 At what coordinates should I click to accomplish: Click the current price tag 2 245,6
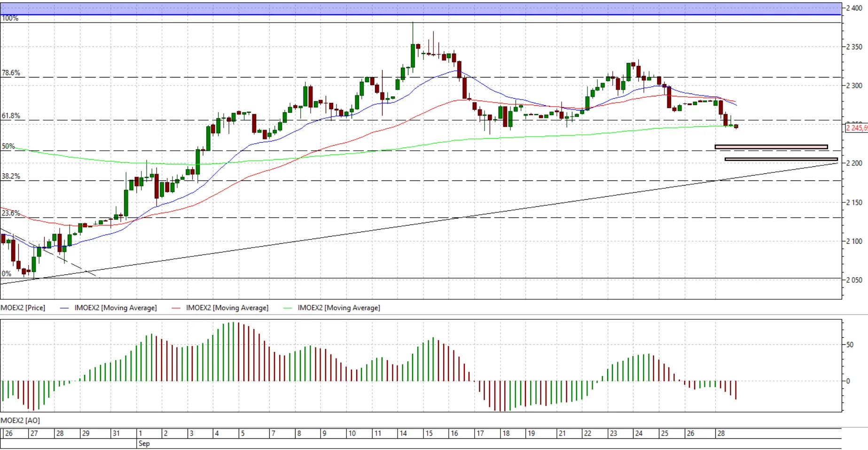(856, 128)
